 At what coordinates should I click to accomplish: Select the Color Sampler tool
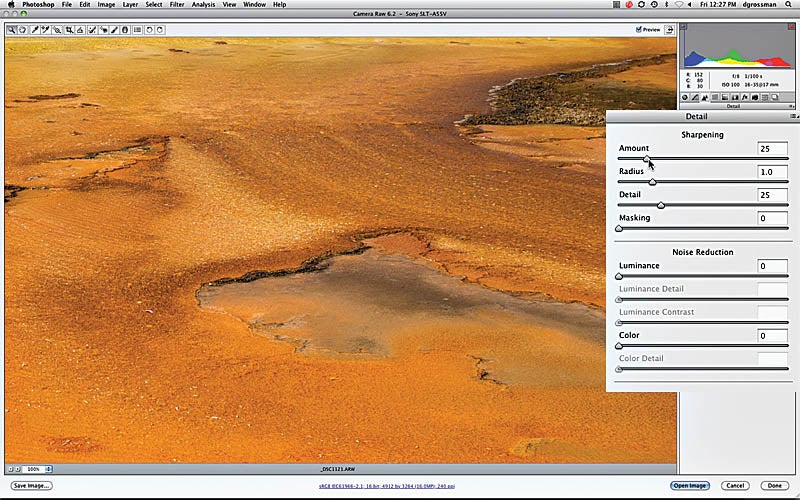click(x=45, y=30)
